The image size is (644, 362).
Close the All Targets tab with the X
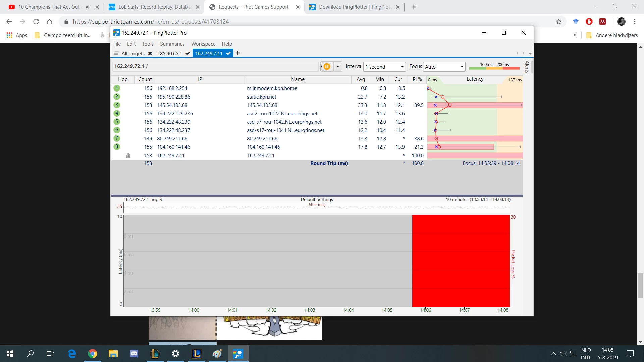(x=150, y=53)
